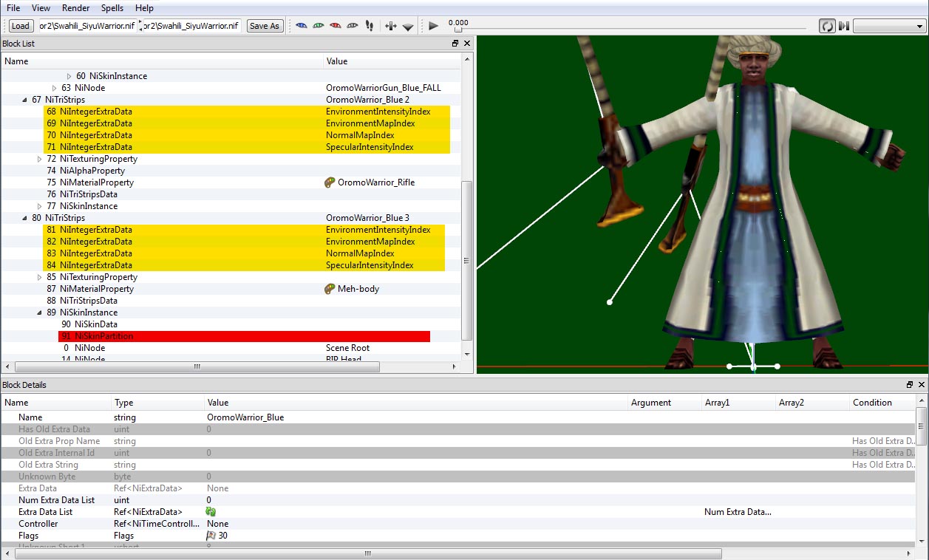Play the animation

(x=434, y=26)
